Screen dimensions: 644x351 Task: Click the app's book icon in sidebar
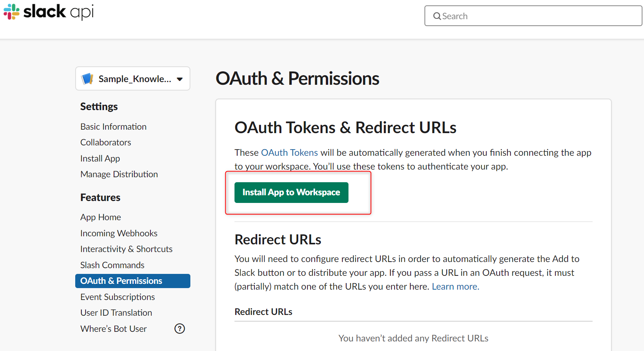click(88, 79)
